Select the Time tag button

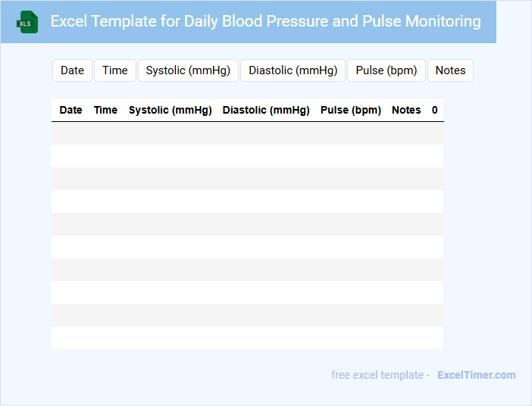(x=115, y=70)
